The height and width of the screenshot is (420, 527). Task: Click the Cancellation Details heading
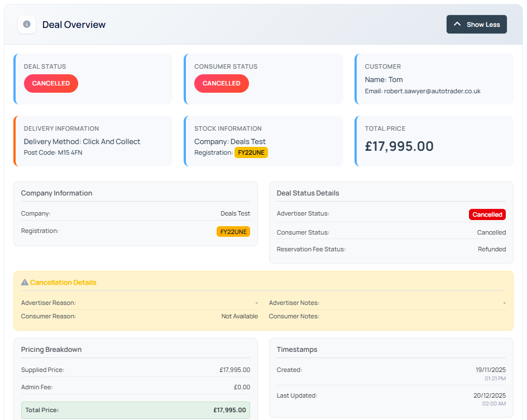point(63,283)
